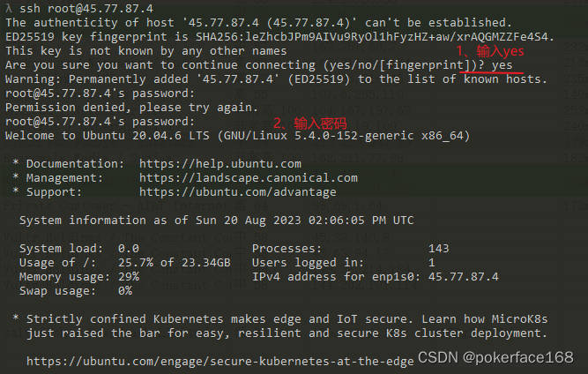This screenshot has height=374, width=588.
Task: Open the landscape.canonical.com management link
Action: (x=248, y=177)
